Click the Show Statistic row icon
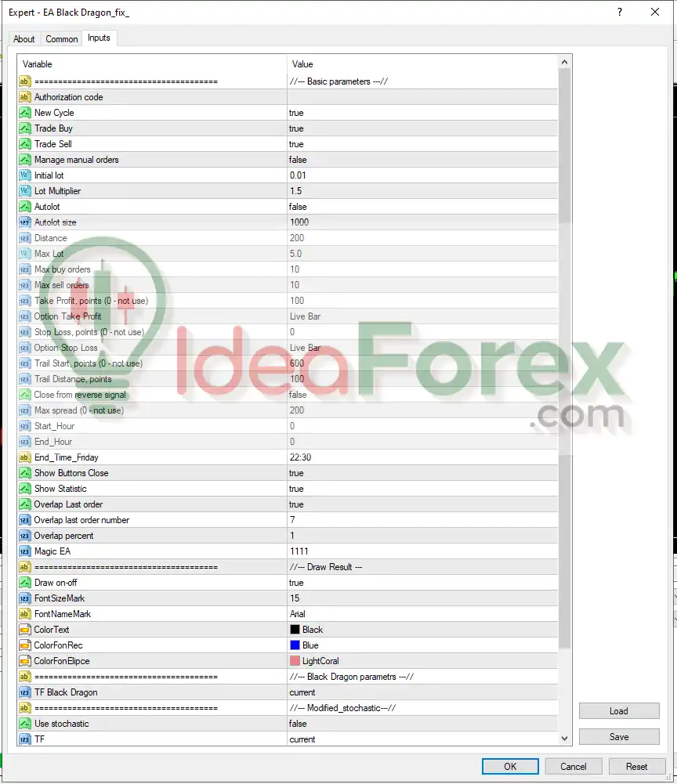 (x=25, y=489)
